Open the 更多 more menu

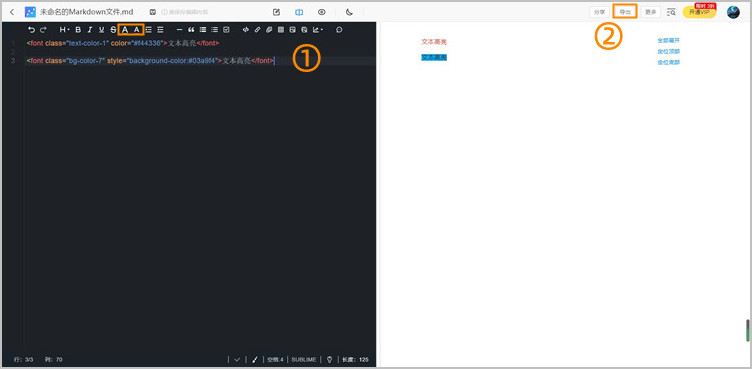click(x=651, y=12)
